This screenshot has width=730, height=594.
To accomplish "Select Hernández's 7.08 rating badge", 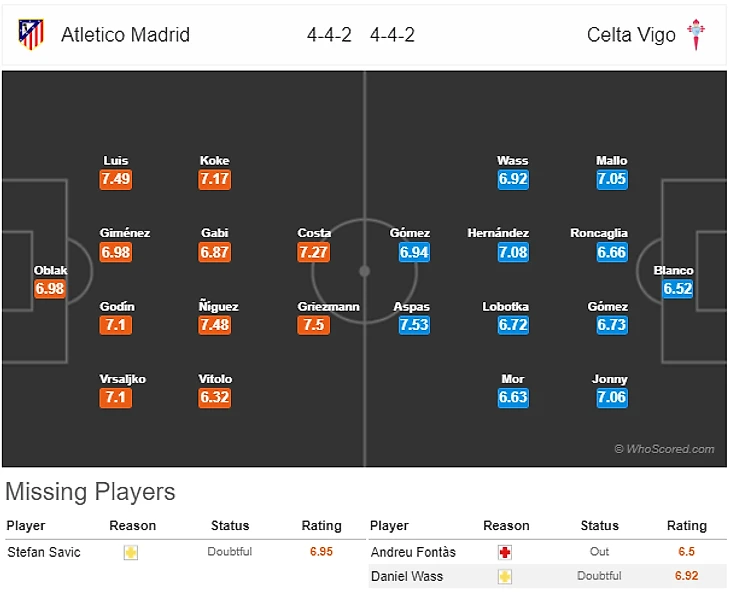I will point(513,252).
